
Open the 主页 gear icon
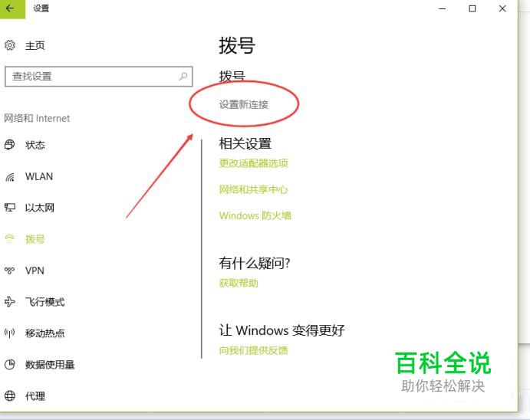pos(10,45)
